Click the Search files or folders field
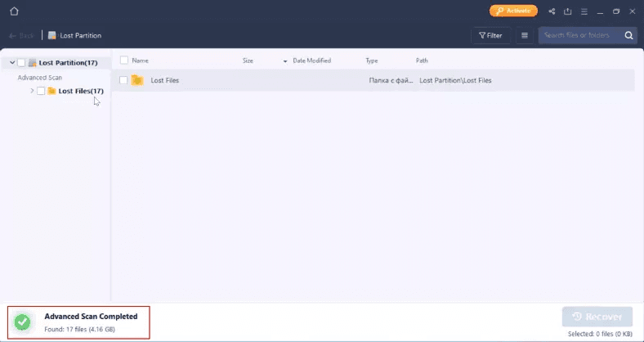Viewport: 644px width, 342px height. coord(581,35)
